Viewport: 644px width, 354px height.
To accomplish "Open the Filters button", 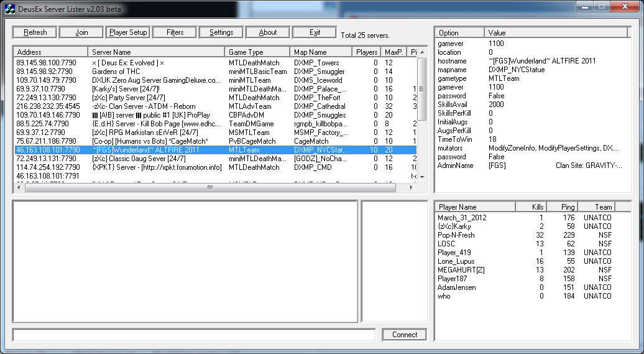I will [175, 32].
